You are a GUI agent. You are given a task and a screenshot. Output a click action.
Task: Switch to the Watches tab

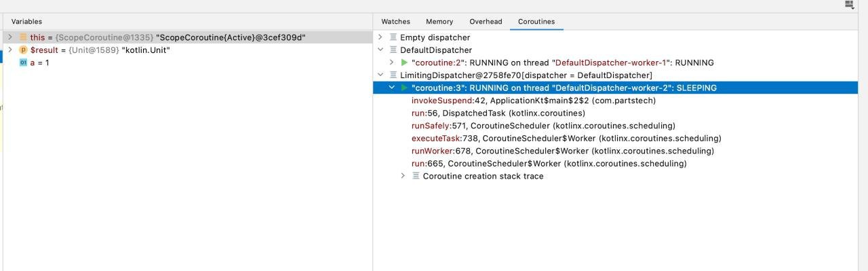395,22
